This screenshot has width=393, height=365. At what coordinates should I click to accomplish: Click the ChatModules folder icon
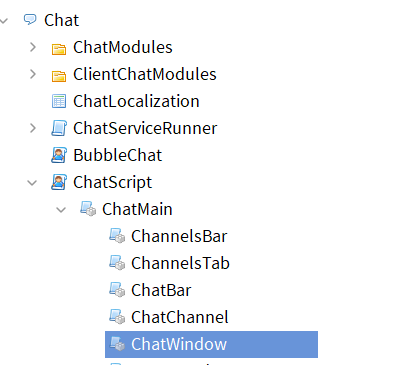(59, 49)
